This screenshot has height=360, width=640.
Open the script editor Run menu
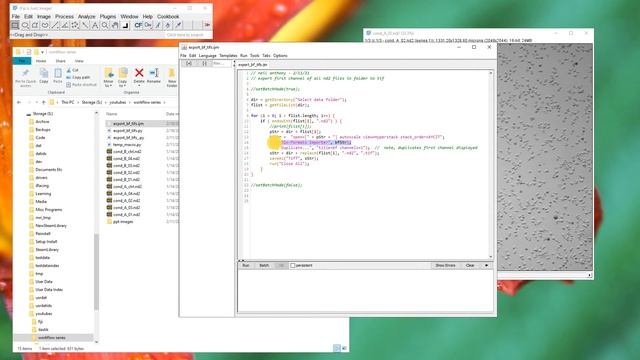244,56
